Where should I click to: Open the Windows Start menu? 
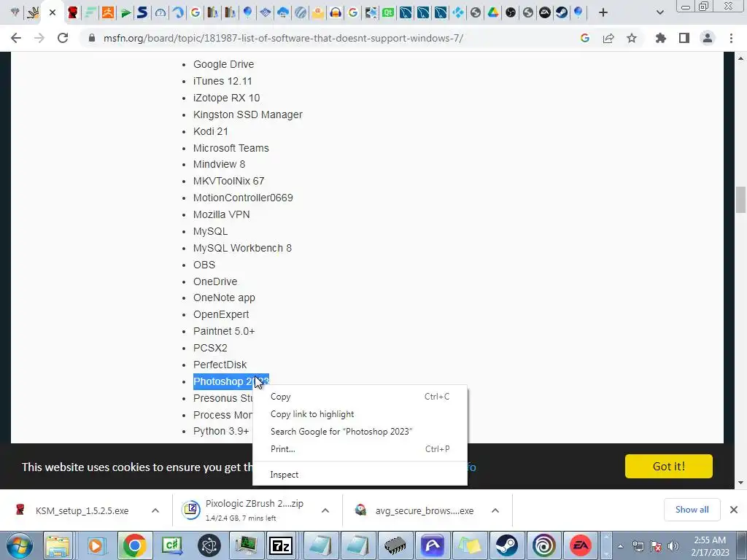point(20,545)
